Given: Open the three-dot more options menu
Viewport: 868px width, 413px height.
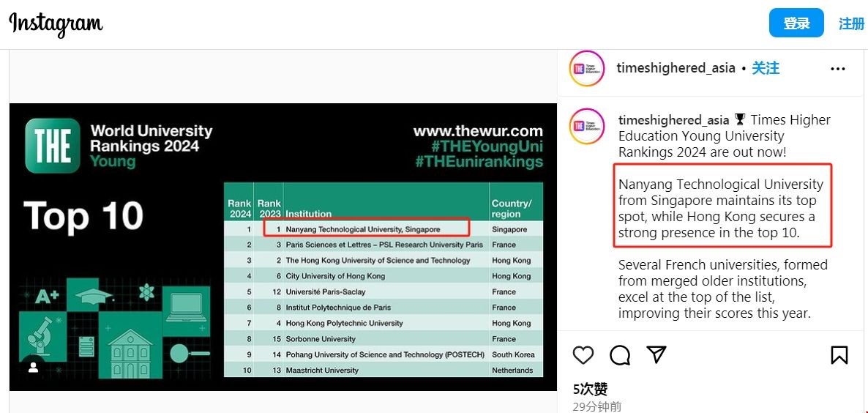Looking at the screenshot, I should click(x=838, y=69).
